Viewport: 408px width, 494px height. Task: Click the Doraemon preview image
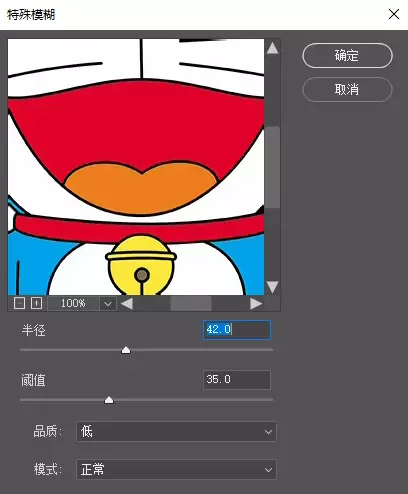(x=136, y=167)
